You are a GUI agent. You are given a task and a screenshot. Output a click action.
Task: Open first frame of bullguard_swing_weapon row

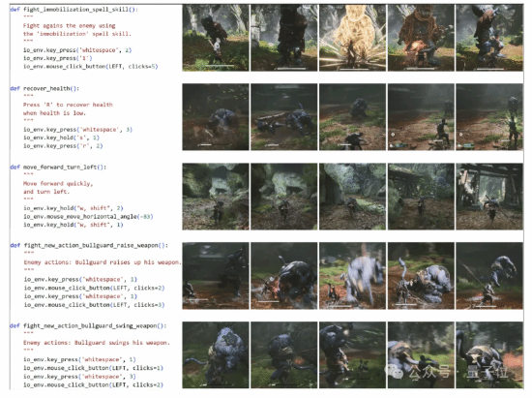click(216, 355)
